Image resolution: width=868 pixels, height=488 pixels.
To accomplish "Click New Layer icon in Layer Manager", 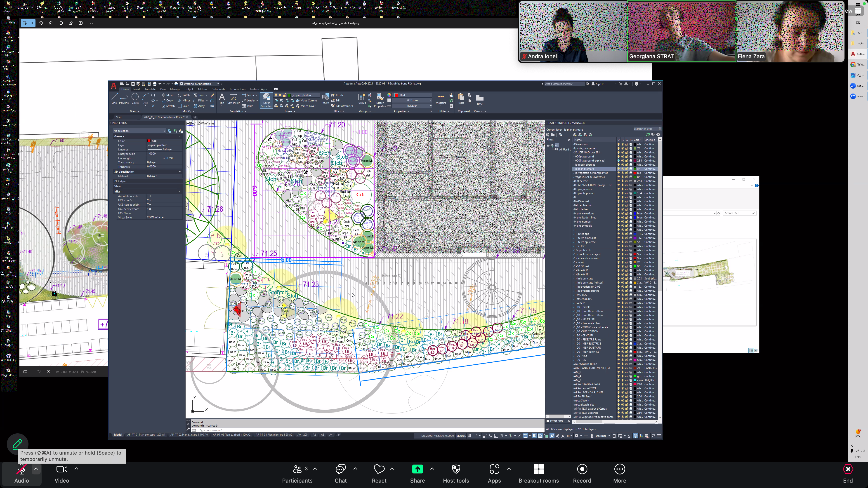I will click(x=575, y=134).
